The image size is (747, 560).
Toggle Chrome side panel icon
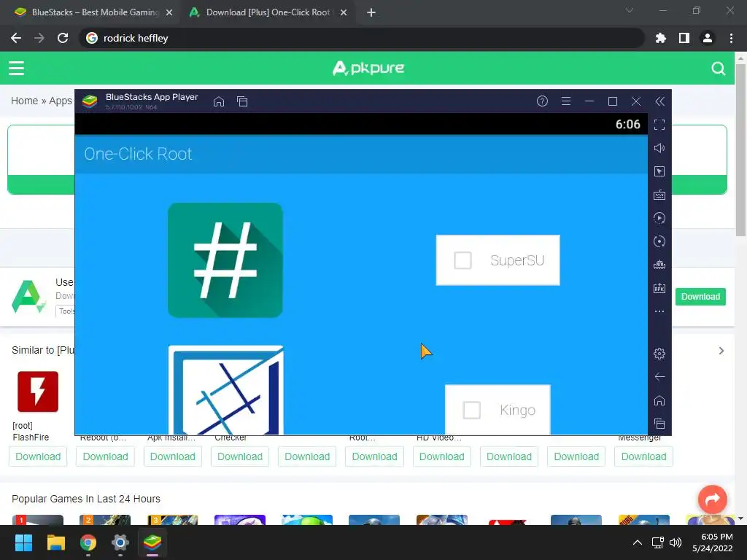(684, 38)
